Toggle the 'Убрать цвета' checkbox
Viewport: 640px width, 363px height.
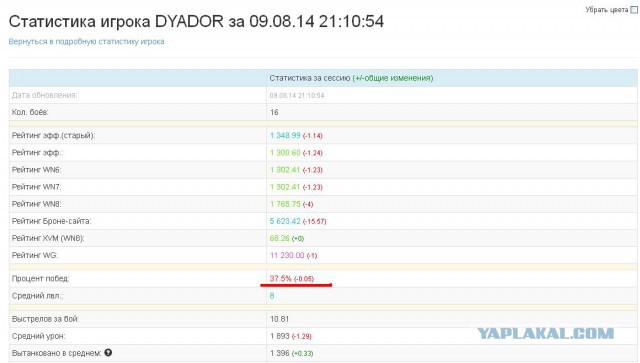point(634,10)
